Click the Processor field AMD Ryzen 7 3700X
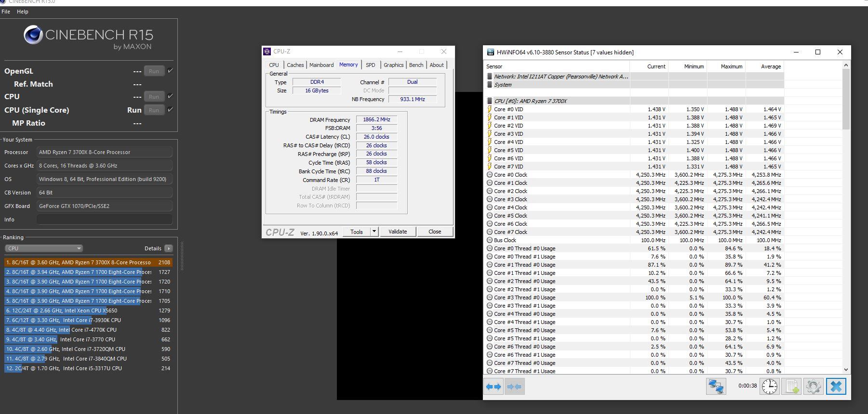The image size is (868, 414). (x=105, y=152)
